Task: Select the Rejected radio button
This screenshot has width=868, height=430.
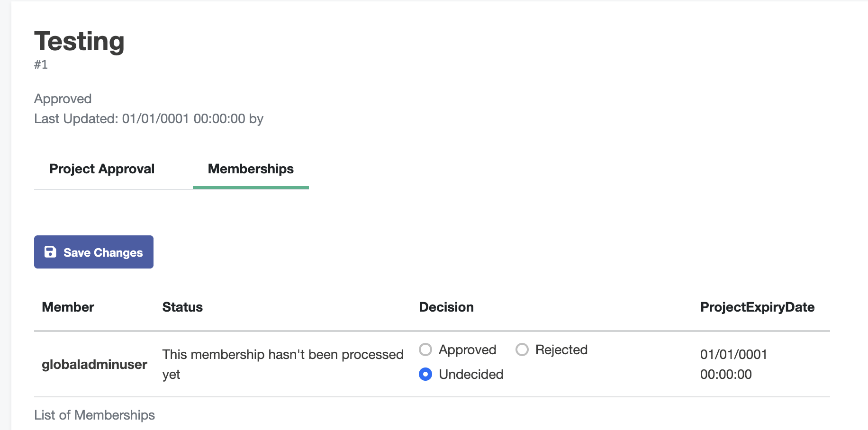Action: pyautogui.click(x=522, y=349)
